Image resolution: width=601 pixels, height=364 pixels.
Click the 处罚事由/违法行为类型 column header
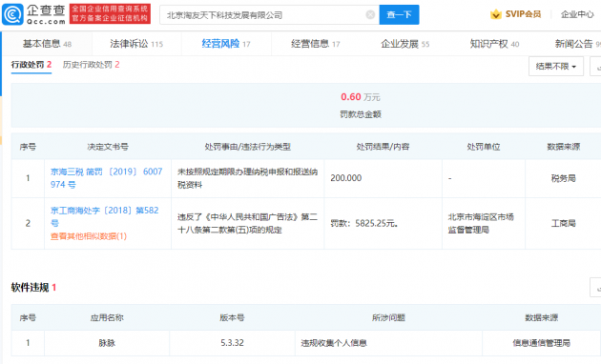[248, 147]
